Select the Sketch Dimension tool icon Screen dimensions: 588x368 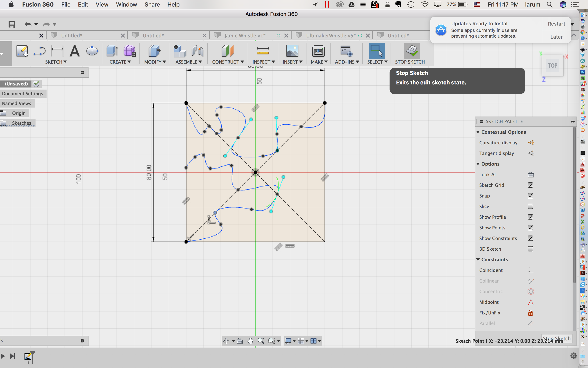pos(57,51)
